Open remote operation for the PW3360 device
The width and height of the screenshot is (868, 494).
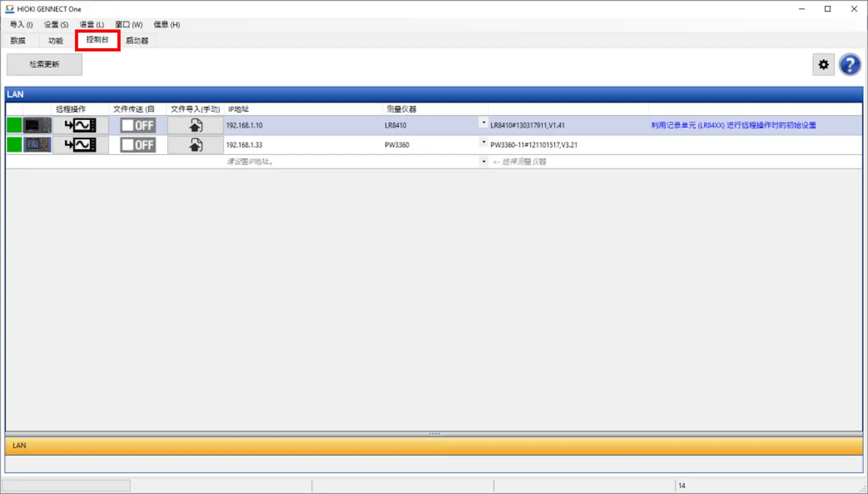click(81, 145)
